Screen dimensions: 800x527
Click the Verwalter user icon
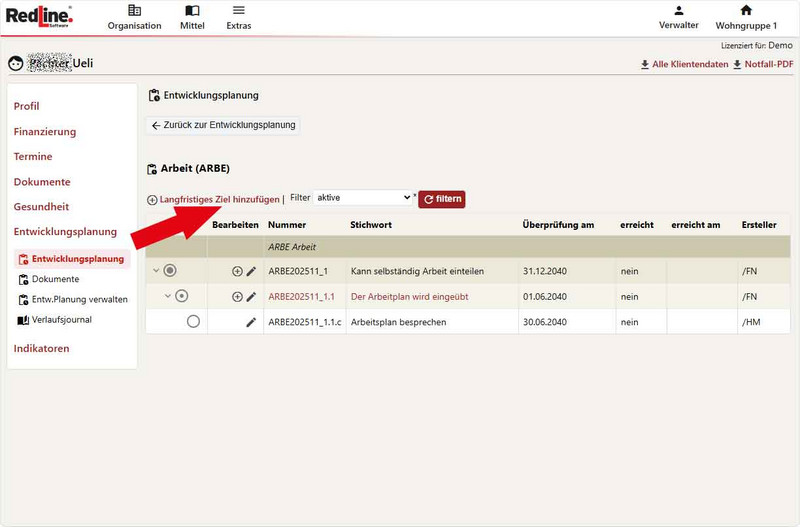click(x=679, y=11)
